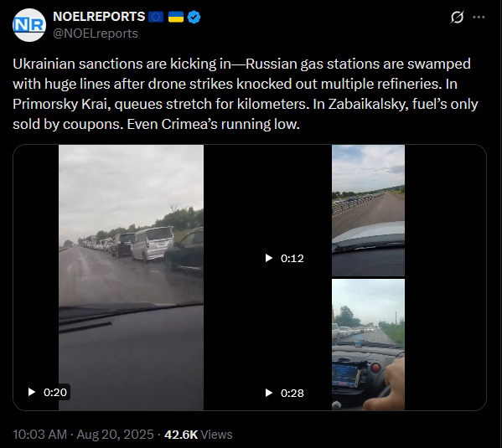The width and height of the screenshot is (502, 448).
Task: Open the bottom-right steering wheel video thumbnail
Action: [368, 345]
